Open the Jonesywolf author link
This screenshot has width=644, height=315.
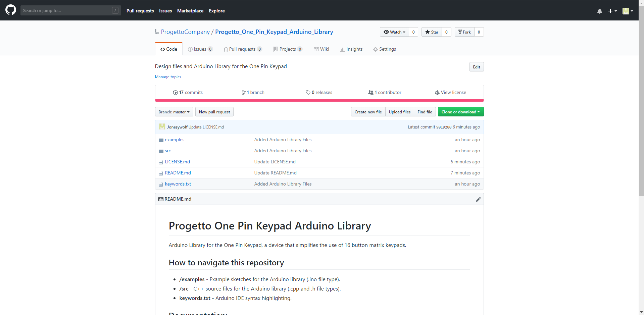click(x=177, y=127)
